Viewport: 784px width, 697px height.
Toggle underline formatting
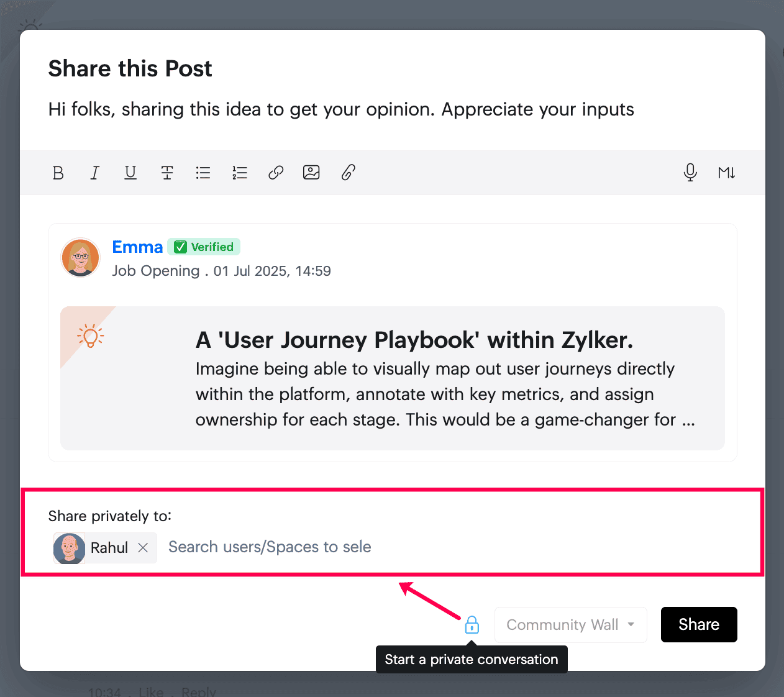(x=130, y=173)
